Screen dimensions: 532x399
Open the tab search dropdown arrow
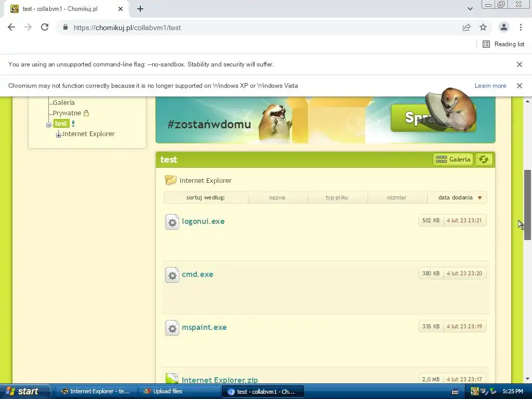coord(470,9)
